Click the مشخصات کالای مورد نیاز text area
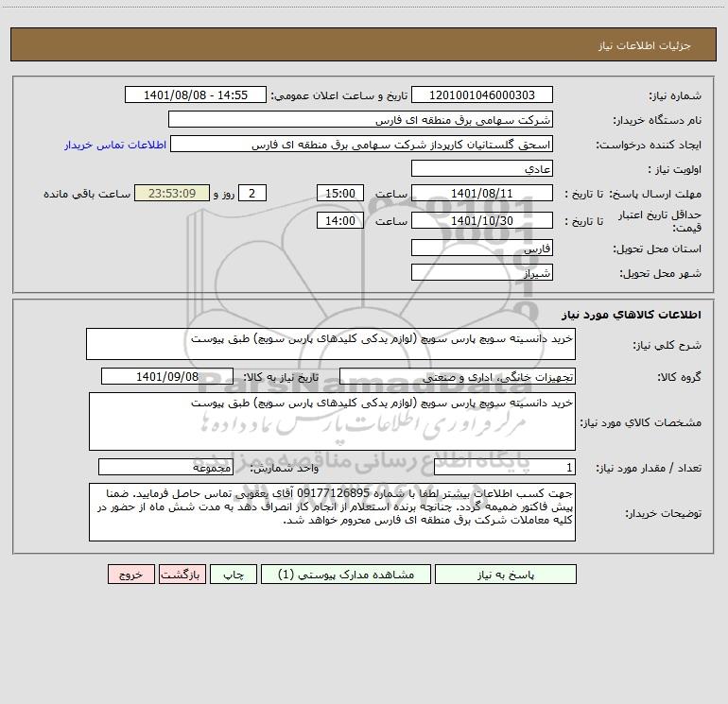The height and width of the screenshot is (704, 728). click(332, 421)
